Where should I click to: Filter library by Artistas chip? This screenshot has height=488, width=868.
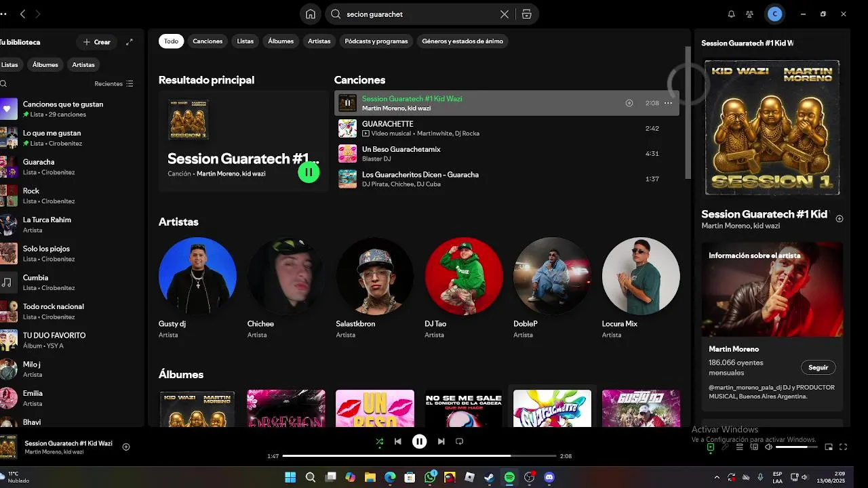coord(83,65)
